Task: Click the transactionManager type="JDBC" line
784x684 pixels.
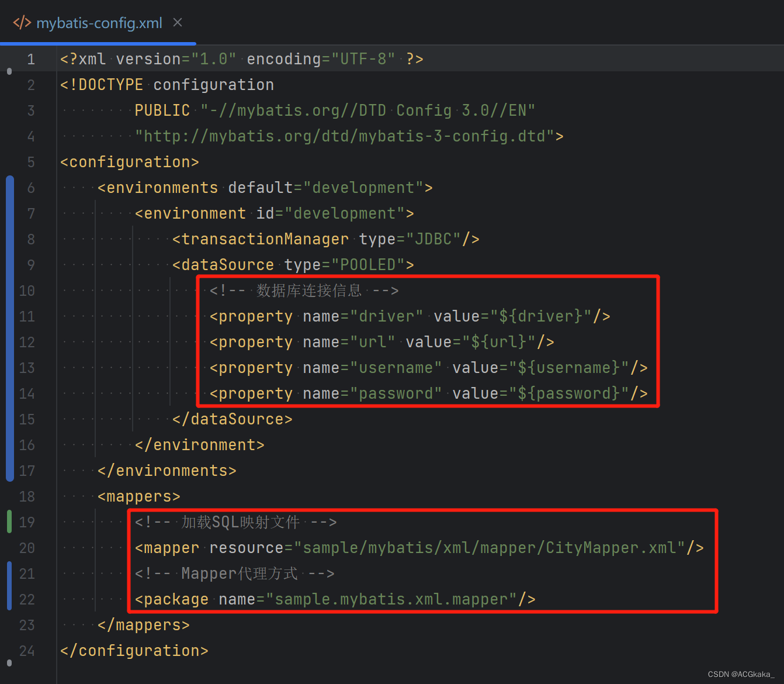Action: pyautogui.click(x=326, y=239)
